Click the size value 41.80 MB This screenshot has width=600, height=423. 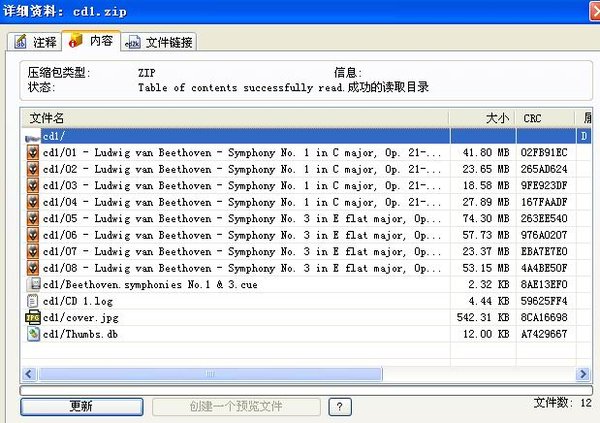coord(486,153)
